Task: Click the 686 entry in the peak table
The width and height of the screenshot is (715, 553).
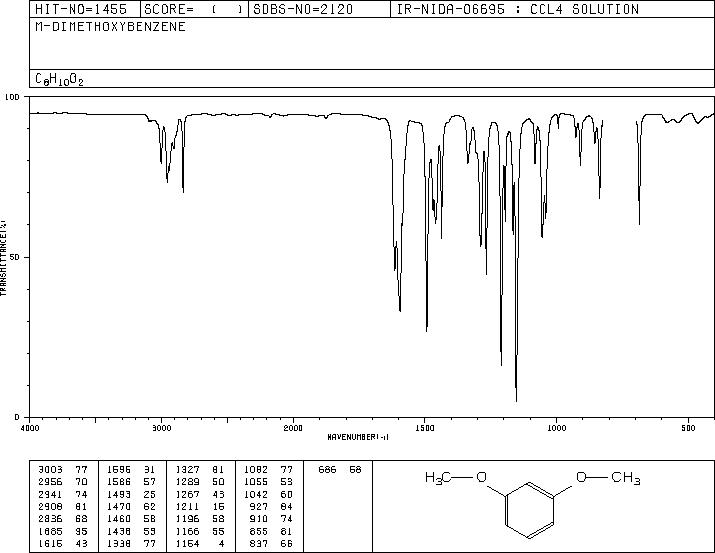Action: pyautogui.click(x=327, y=470)
